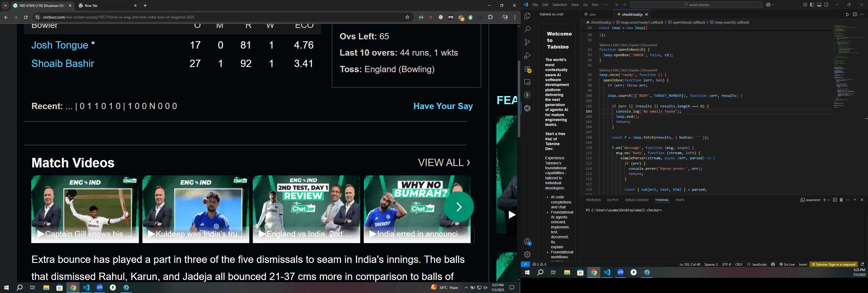Image resolution: width=868 pixels, height=293 pixels.
Task: Open Remote Explorer icon in activity bar
Action: [x=527, y=82]
